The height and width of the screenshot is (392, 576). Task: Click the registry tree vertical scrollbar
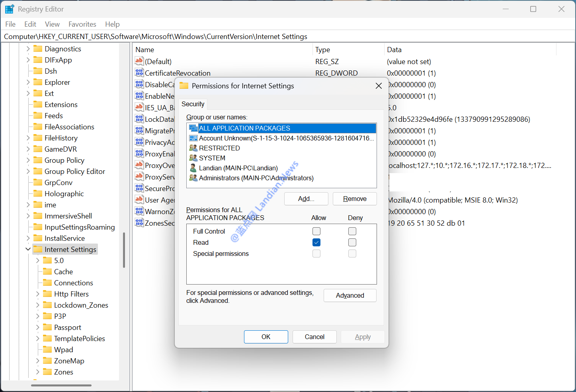124,250
